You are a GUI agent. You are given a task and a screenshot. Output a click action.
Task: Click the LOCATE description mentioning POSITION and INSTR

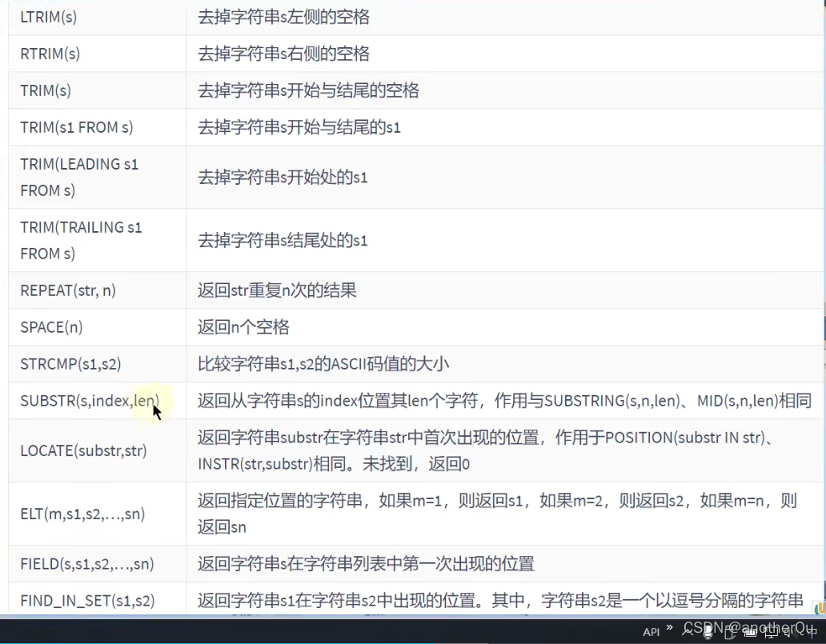click(486, 450)
